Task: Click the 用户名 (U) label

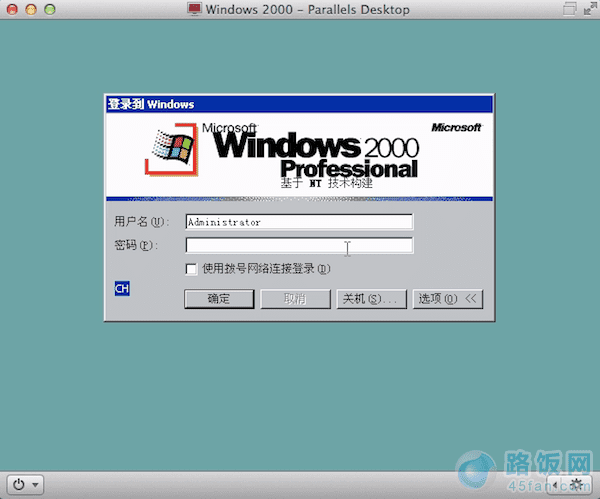Action: coord(141,222)
